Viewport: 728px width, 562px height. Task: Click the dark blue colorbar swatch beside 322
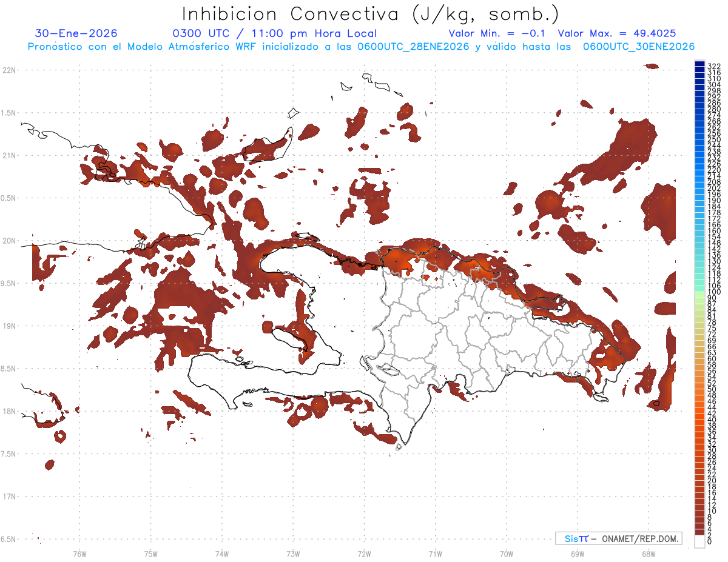coord(699,65)
